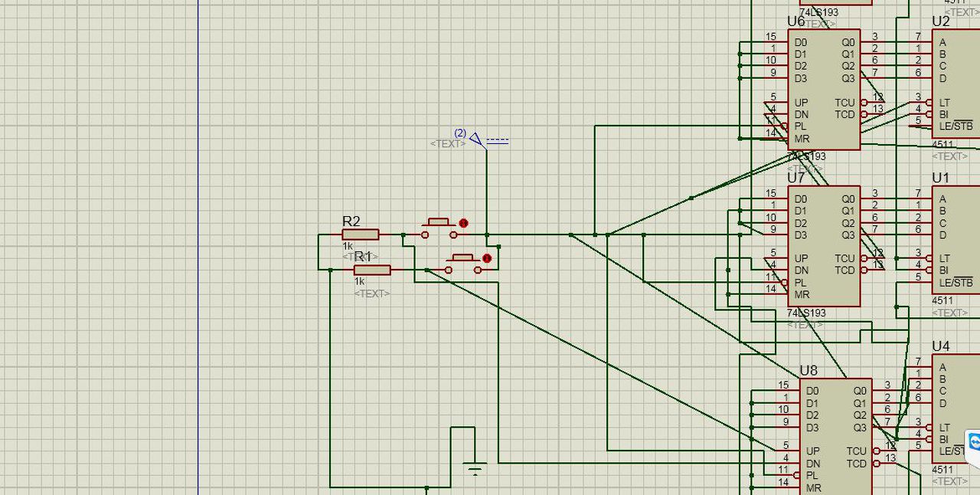Select the upper pushbutton switch body
The width and height of the screenshot is (980, 495).
[x=439, y=228]
